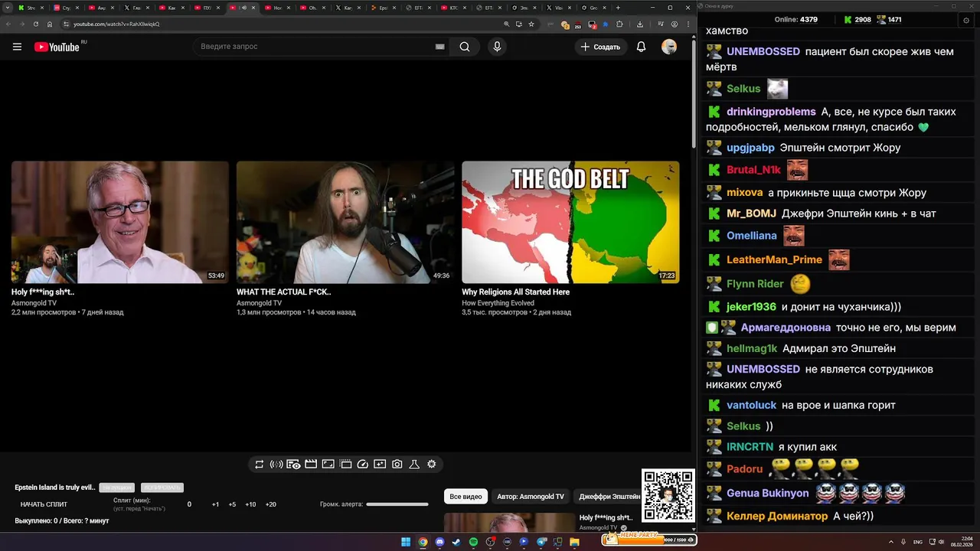Image resolution: width=980 pixels, height=551 pixels.
Task: Open Spotify from the taskbar
Action: 473,542
